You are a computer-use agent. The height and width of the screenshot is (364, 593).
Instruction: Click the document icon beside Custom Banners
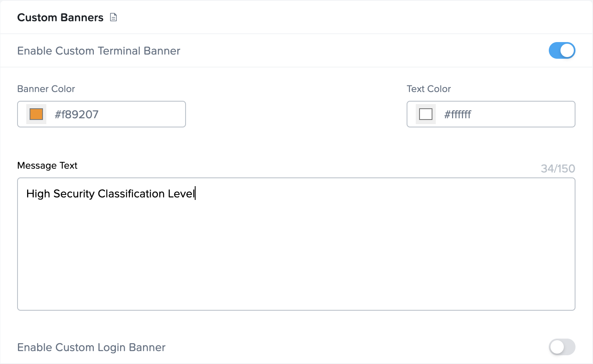tap(113, 17)
